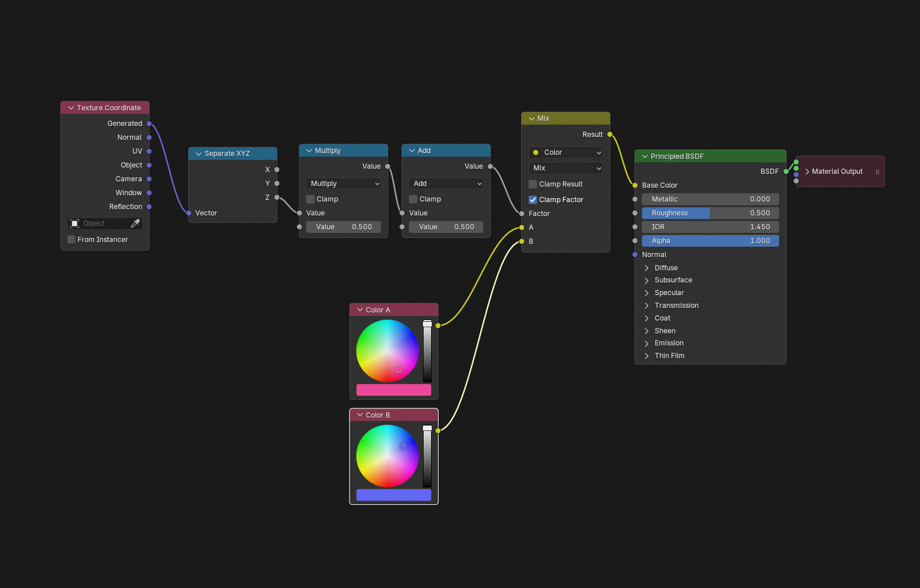Screen dimensions: 920x588
Task: Expand the Specular panel
Action: [x=647, y=293]
